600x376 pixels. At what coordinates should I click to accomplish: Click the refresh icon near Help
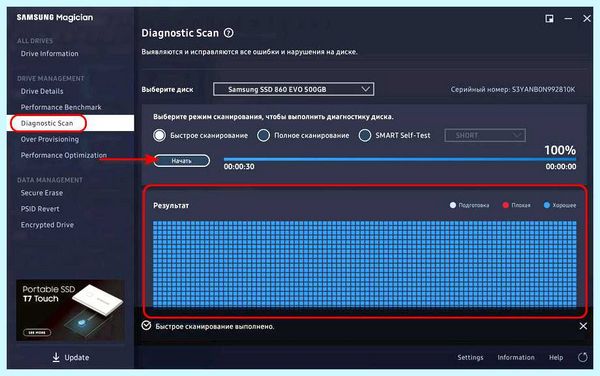[582, 357]
